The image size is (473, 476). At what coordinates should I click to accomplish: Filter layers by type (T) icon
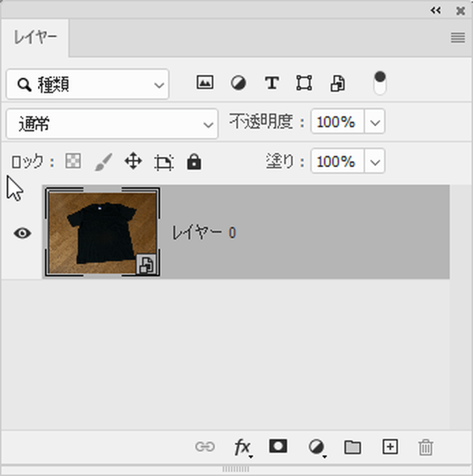click(x=271, y=83)
